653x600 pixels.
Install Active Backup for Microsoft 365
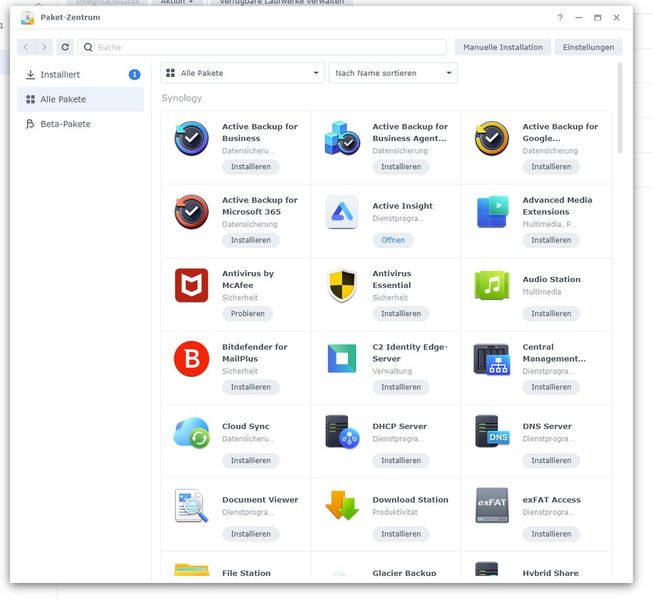pyautogui.click(x=251, y=240)
